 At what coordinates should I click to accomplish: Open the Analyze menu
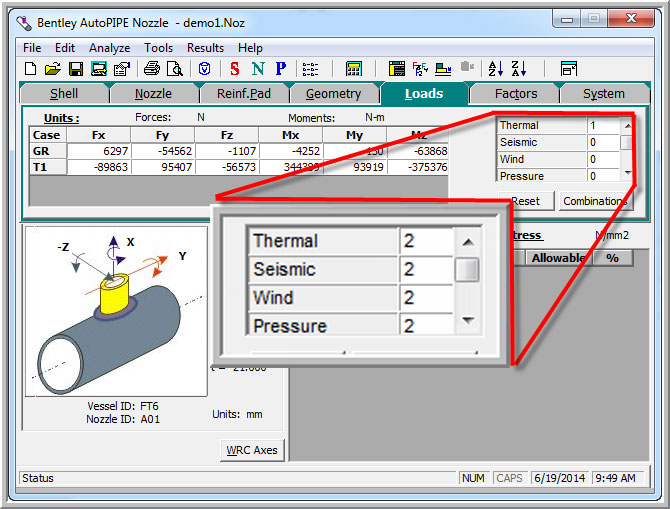coord(110,48)
